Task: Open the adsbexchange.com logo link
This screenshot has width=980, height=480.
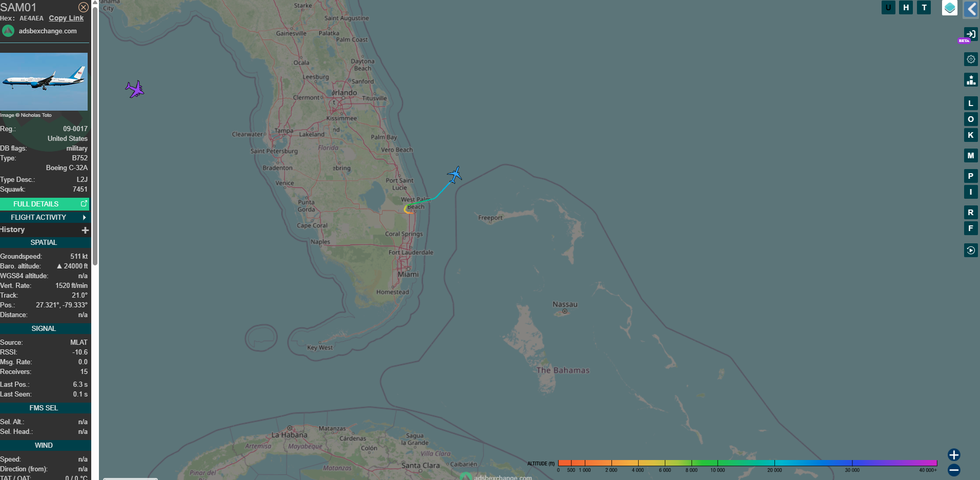Action: (x=39, y=31)
